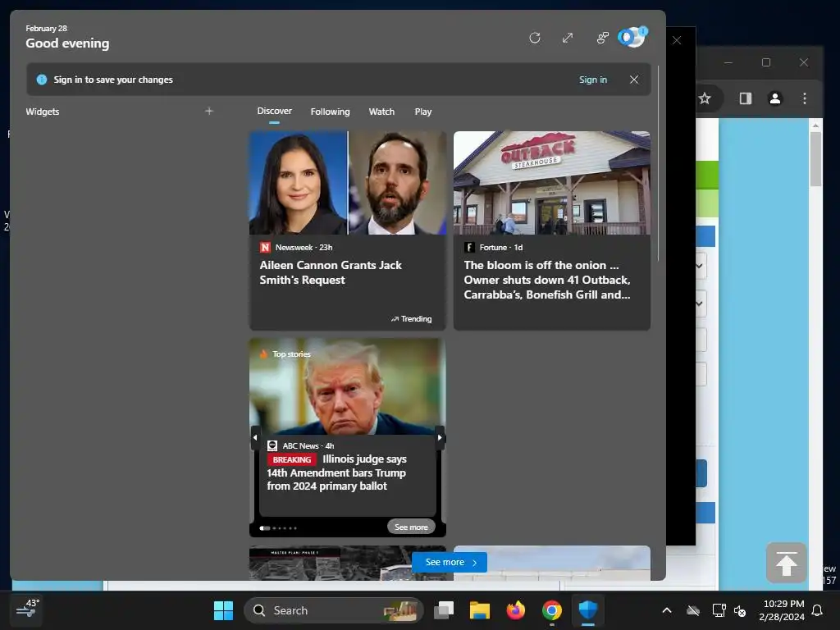Switch to the Following tab
840x630 pixels.
tap(330, 112)
